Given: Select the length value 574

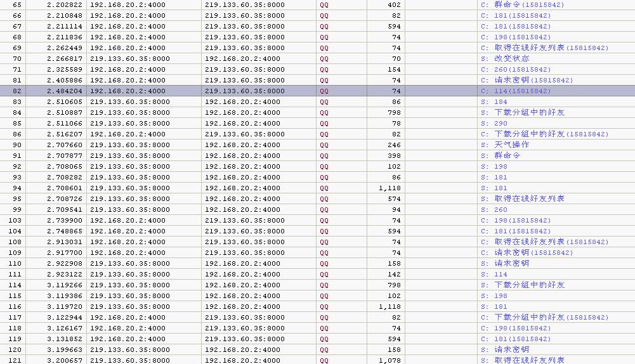Looking at the screenshot, I should pos(394,198).
